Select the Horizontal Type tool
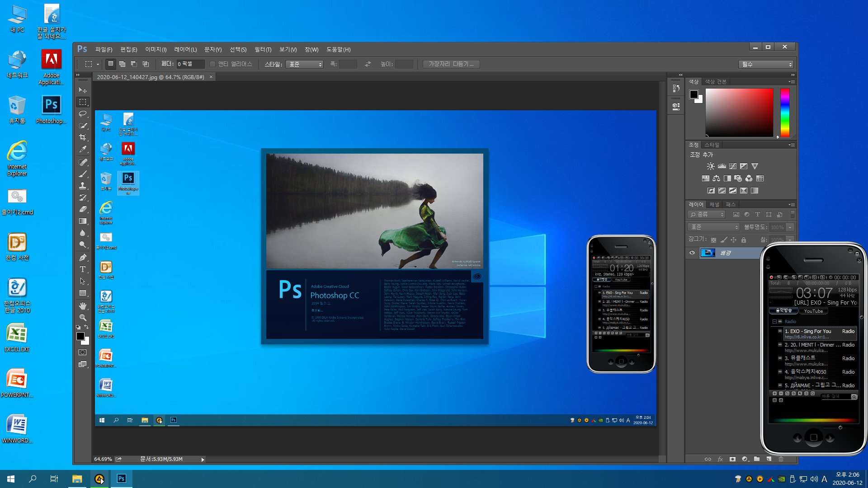868x488 pixels. point(83,269)
